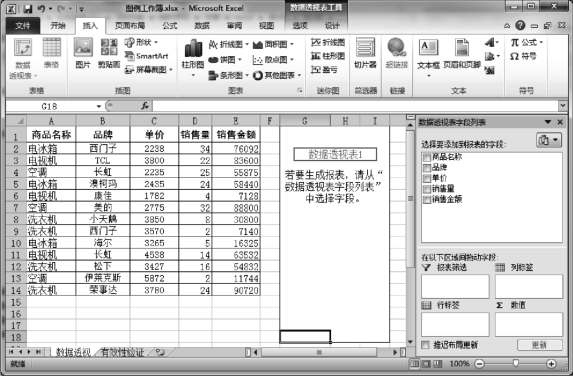Screen dimensions: 573x376
Task: Open the charts group dialog launcher
Action: pos(300,90)
